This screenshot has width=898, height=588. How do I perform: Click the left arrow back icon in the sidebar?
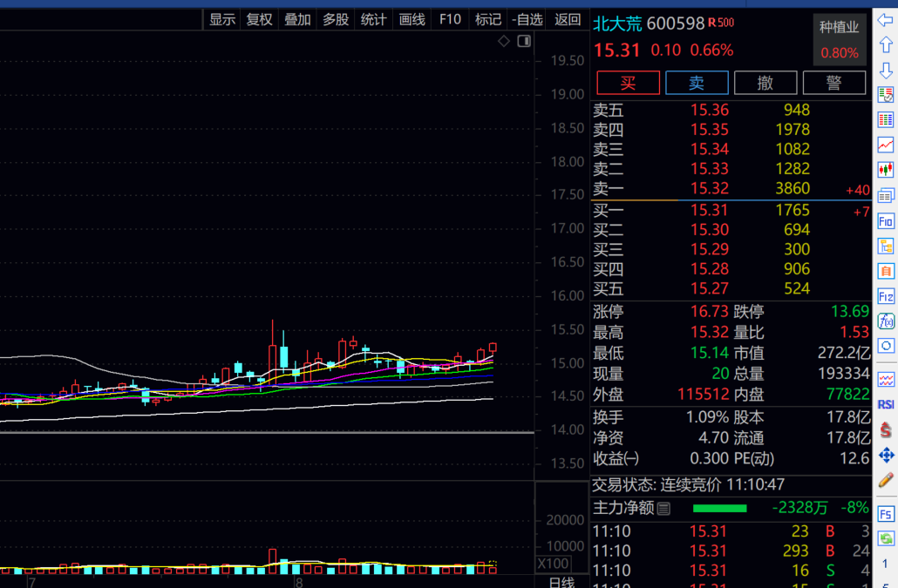(886, 21)
